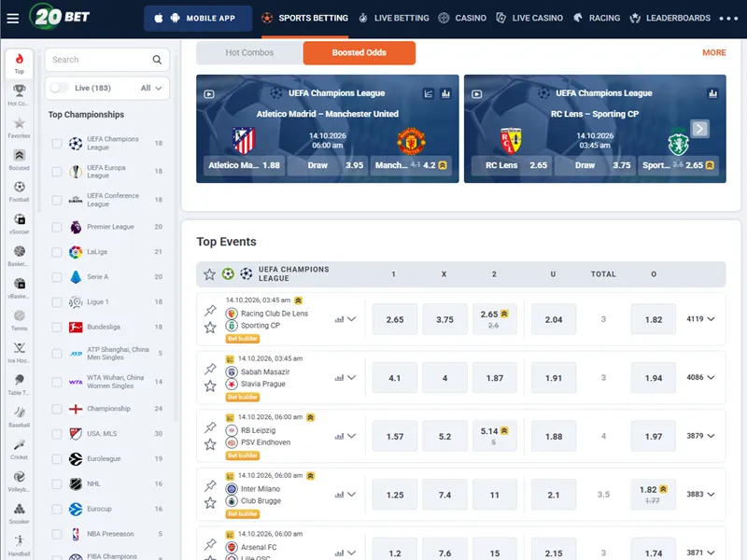Select Volleyball in the sidebar
Viewport: 747px width, 560px height.
pos(19,481)
